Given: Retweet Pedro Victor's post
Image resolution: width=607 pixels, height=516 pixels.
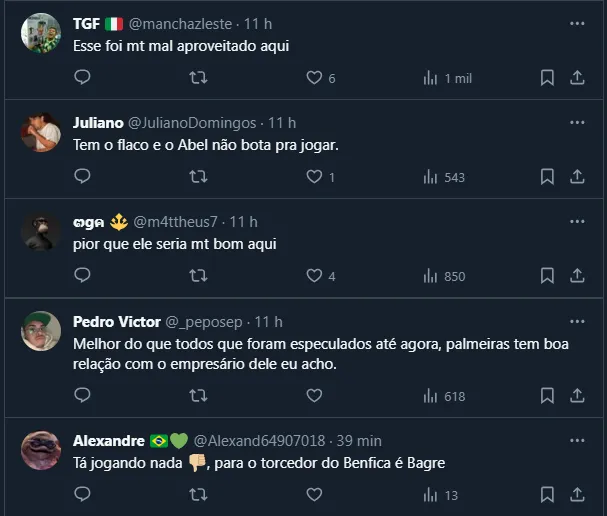Looking at the screenshot, I should coord(198,395).
